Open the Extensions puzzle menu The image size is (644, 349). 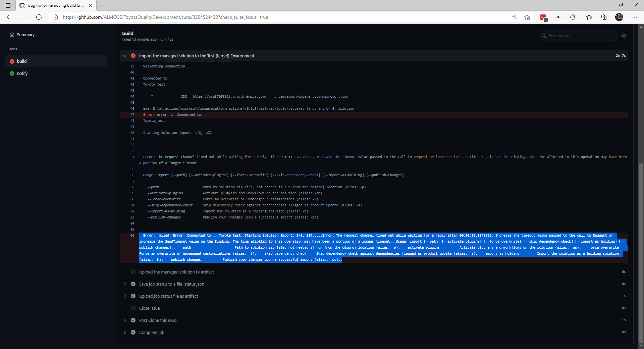pyautogui.click(x=573, y=17)
